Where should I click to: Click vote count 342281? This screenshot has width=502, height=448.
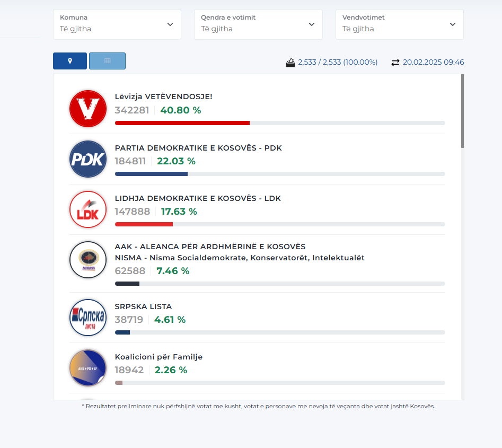[x=132, y=110]
